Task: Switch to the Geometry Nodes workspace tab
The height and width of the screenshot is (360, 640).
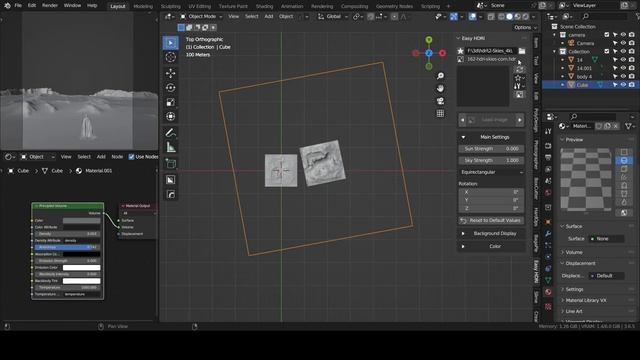Action: 394,6
